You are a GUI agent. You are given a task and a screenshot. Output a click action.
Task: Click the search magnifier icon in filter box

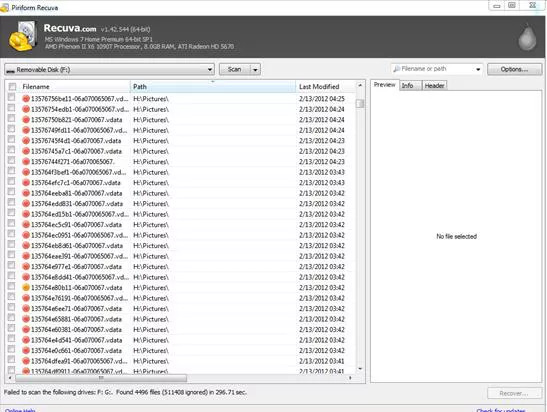(x=397, y=69)
